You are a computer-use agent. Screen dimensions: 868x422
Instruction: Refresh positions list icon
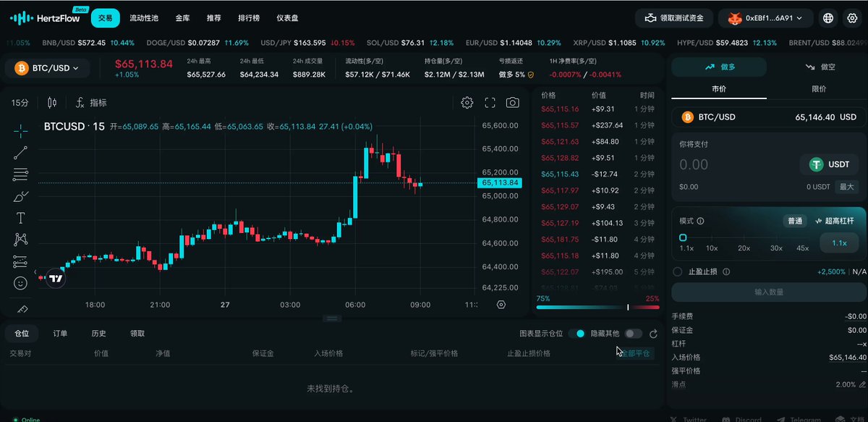pyautogui.click(x=654, y=334)
